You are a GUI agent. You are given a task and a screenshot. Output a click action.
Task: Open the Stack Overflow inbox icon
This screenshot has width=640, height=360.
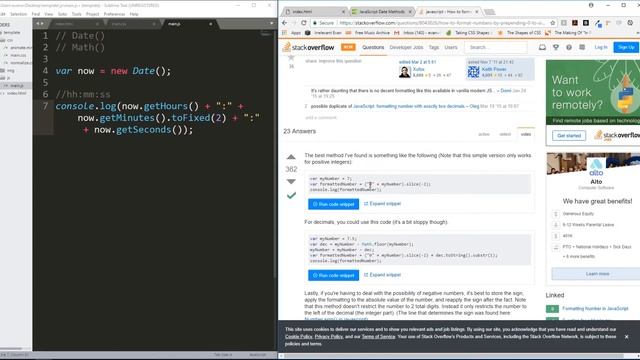coord(542,47)
